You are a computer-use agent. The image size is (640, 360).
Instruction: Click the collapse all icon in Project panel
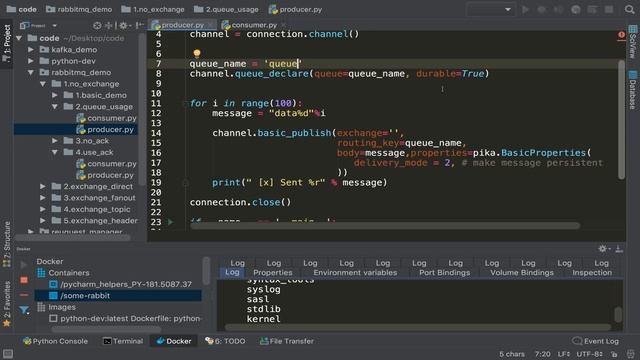click(x=109, y=25)
